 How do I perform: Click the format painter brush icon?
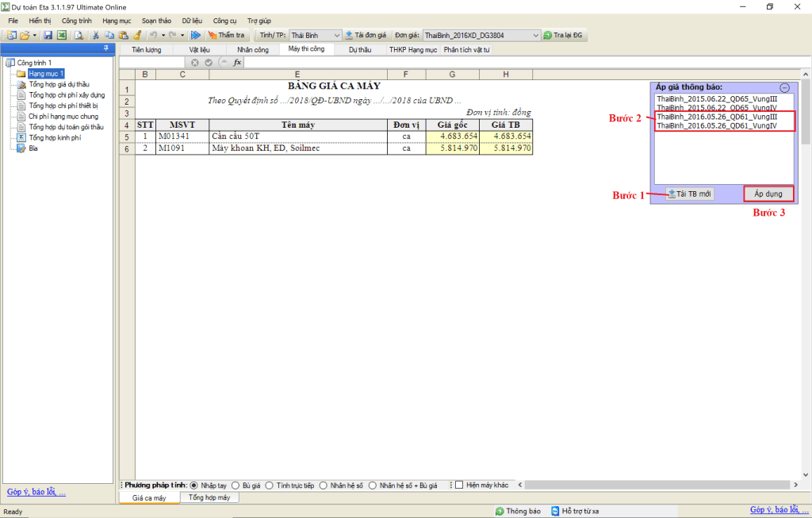coord(136,36)
